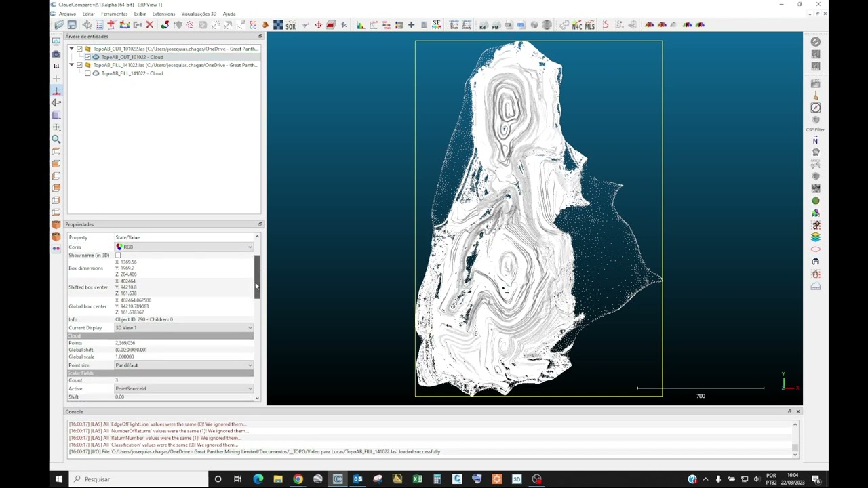
Task: Open the red Cross Section tool
Action: [x=331, y=25]
